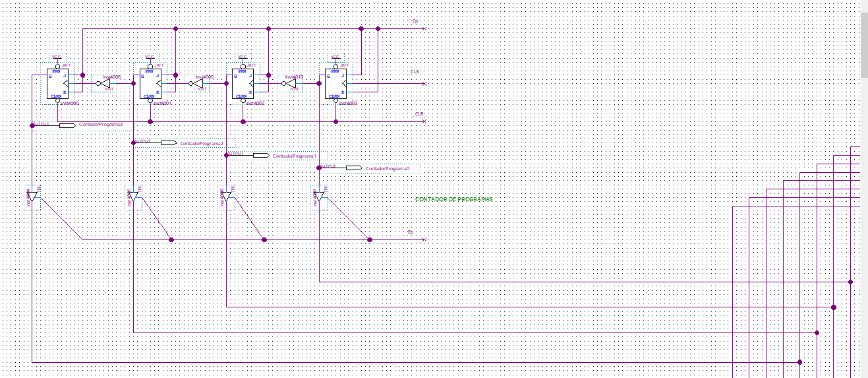Image resolution: width=868 pixels, height=378 pixels.
Task: Click the ContadorPrograma0 output pin
Action: [355, 168]
